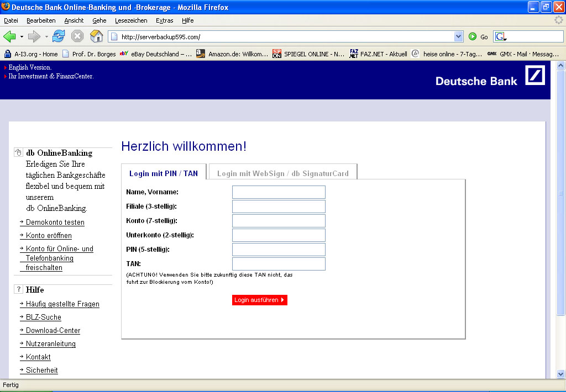
Task: Open the Bearbeiten menu
Action: tap(41, 20)
